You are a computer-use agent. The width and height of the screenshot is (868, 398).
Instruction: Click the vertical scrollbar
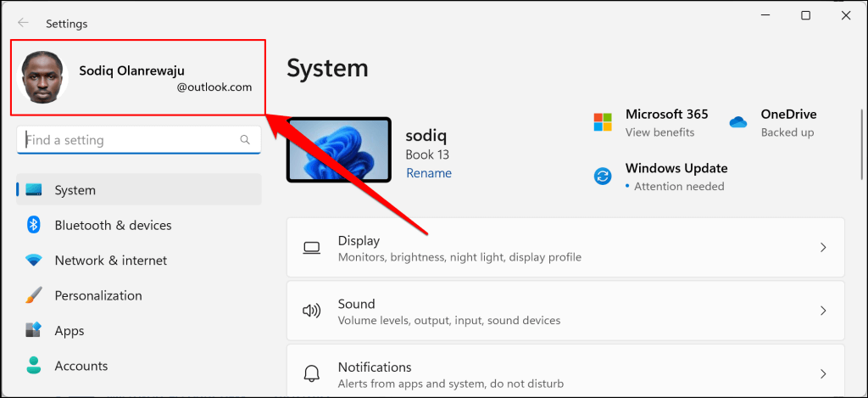[x=861, y=144]
